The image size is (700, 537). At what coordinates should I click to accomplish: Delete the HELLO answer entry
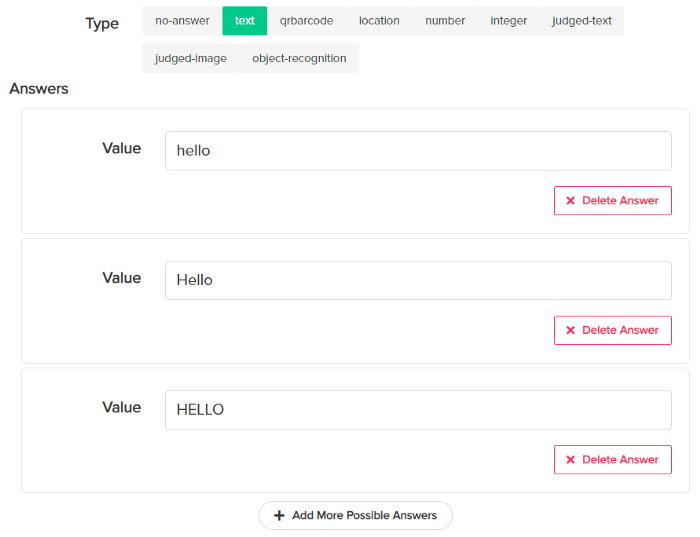(x=613, y=460)
